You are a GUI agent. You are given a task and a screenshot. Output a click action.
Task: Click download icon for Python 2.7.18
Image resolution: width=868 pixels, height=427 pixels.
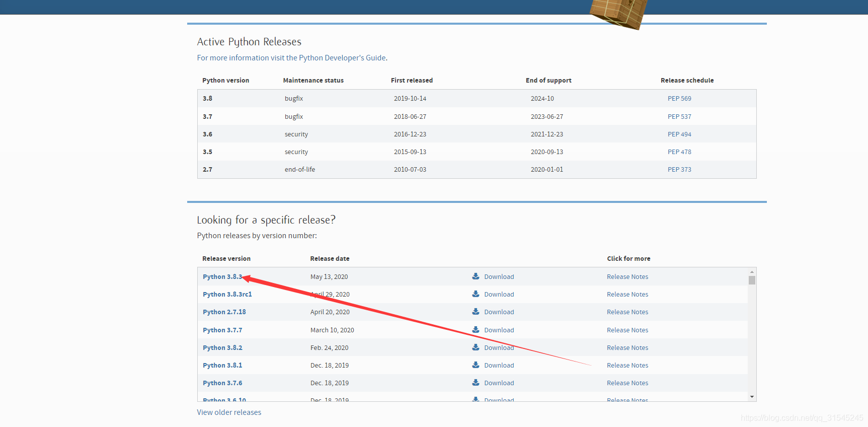click(476, 312)
